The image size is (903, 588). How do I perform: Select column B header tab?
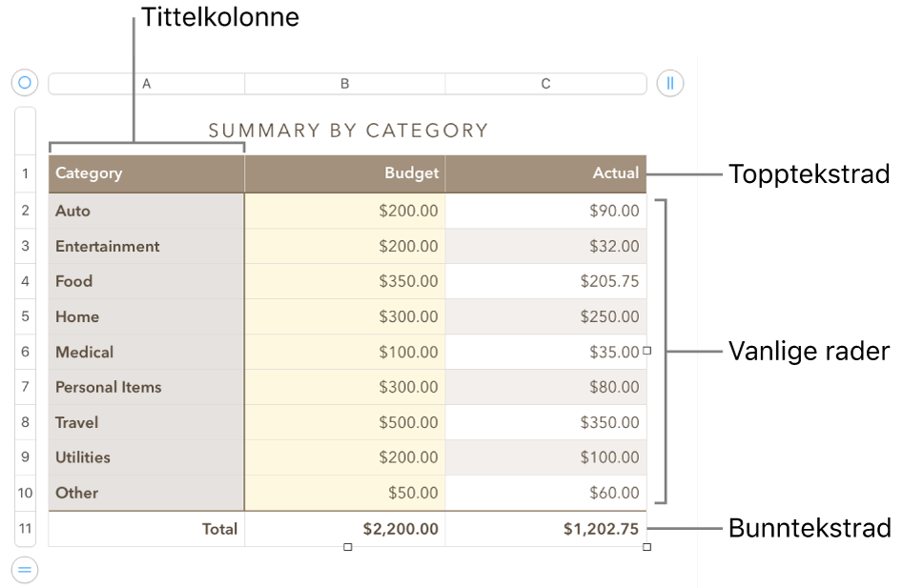click(345, 84)
